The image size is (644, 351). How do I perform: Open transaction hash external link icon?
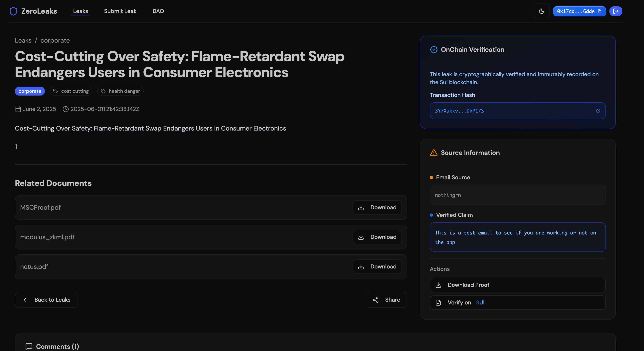coord(598,111)
